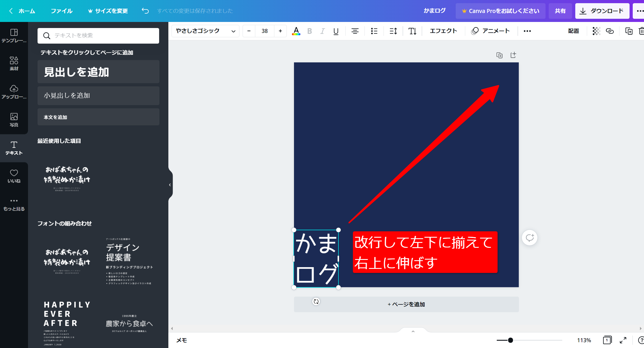Toggle vertical text direction
Image resolution: width=644 pixels, height=348 pixels.
pos(412,31)
